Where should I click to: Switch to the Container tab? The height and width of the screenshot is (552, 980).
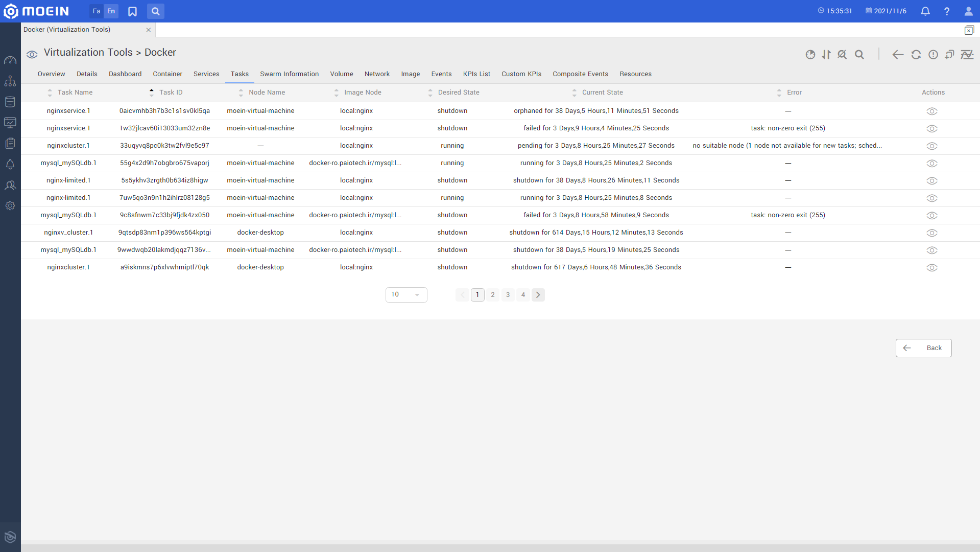coord(168,74)
